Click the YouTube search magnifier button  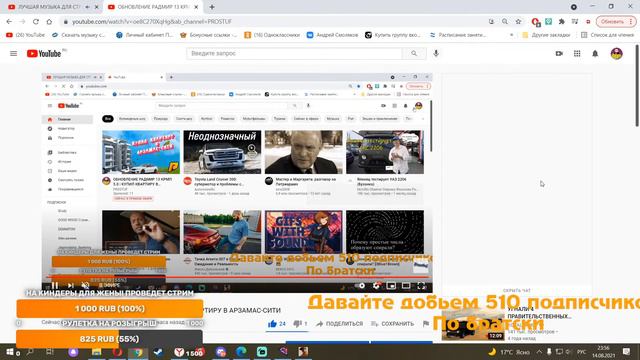click(414, 53)
